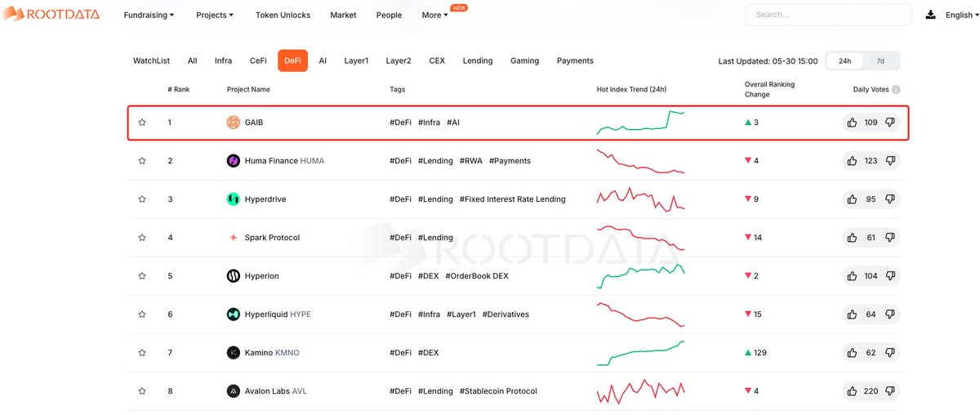Click thumbs-up for Avalon Labs
This screenshot has height=415, width=980.
click(x=852, y=391)
